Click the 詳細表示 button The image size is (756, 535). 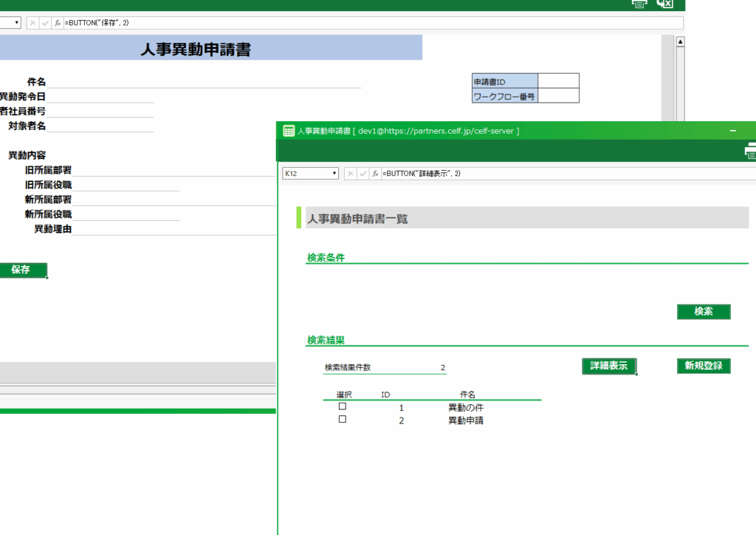click(x=609, y=366)
